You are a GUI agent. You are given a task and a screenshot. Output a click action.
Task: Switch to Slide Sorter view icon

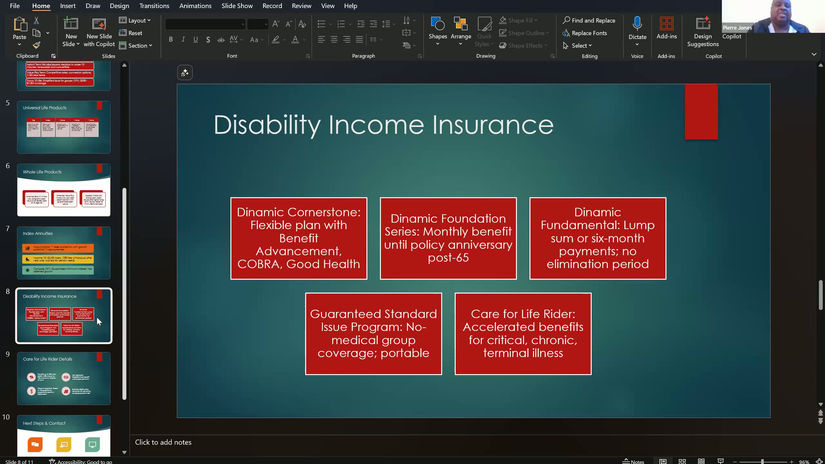682,461
